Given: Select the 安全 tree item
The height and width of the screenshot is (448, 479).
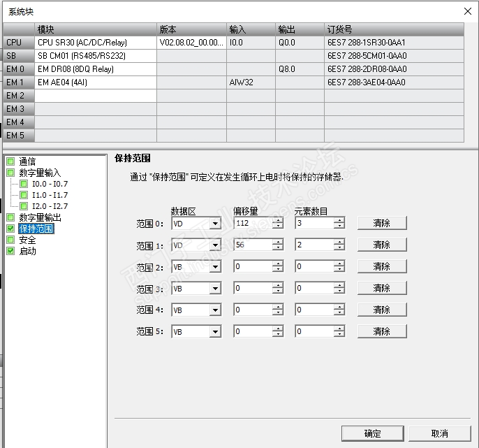Looking at the screenshot, I should (27, 240).
